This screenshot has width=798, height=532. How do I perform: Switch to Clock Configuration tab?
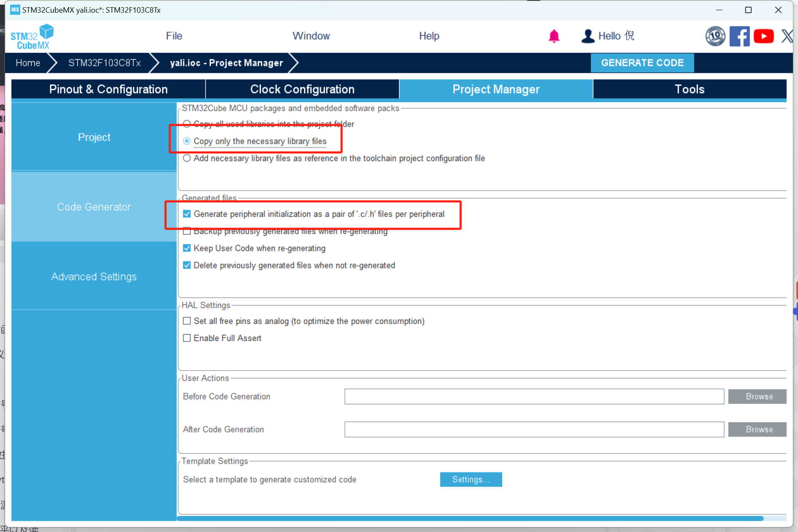pos(302,89)
